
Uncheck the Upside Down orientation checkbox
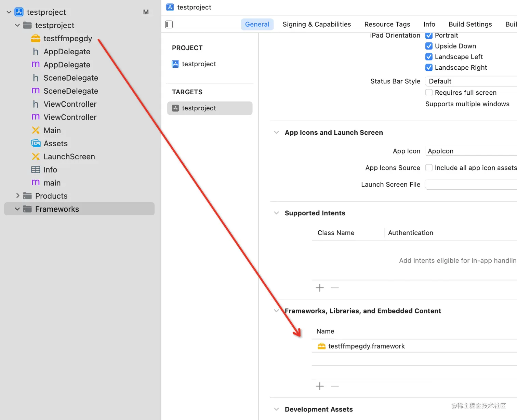(429, 46)
